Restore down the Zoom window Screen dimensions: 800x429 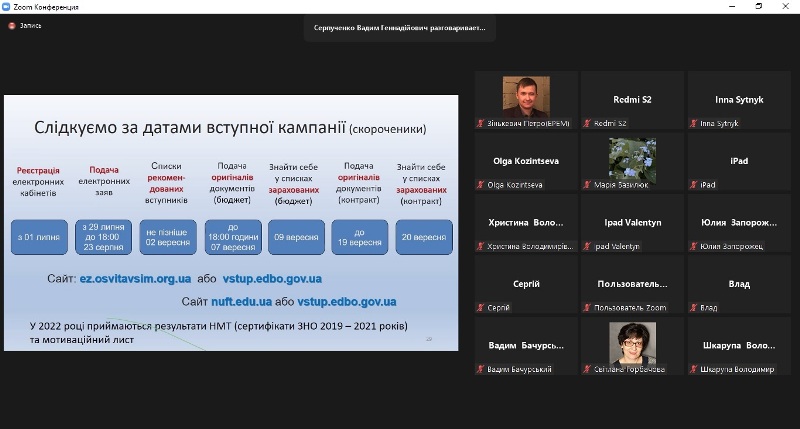click(759, 7)
